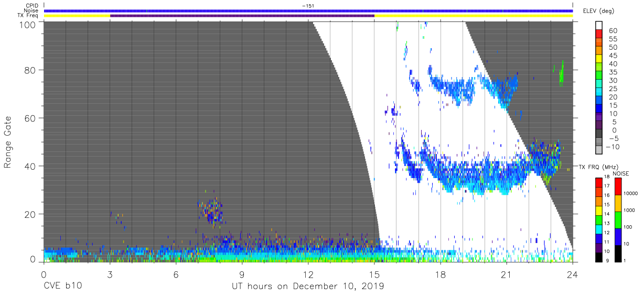This screenshot has width=644, height=297.
Task: Click the TX Freq row label
Action: 28,16
